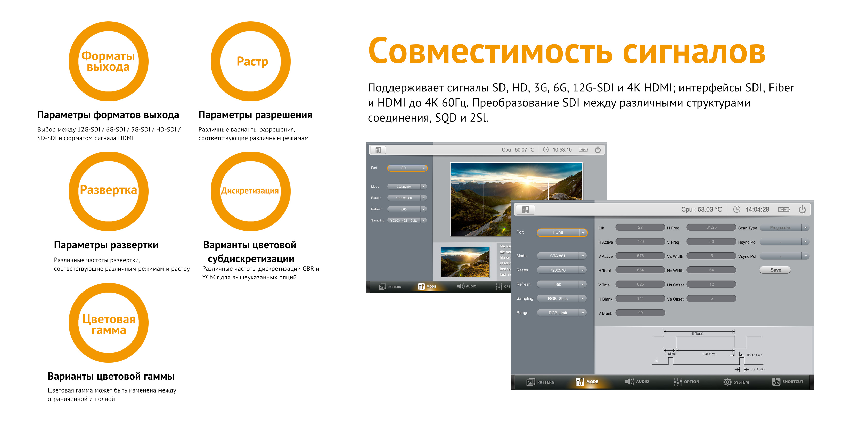Click the power icon next to 14:04:29
This screenshot has height=425, width=868.
click(x=802, y=210)
